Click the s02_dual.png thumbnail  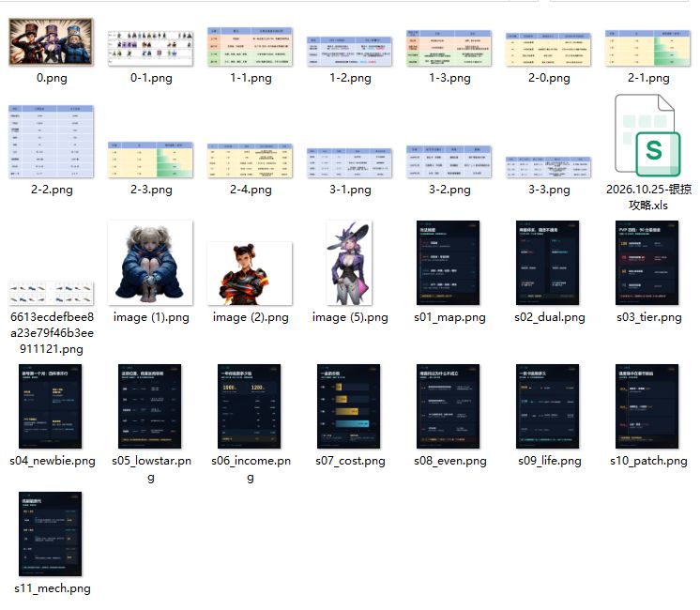coord(548,263)
